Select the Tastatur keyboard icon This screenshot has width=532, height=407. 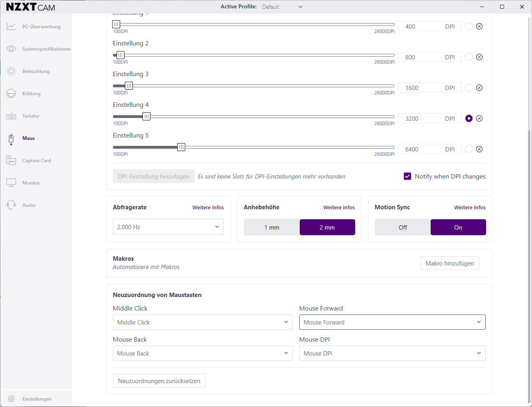pyautogui.click(x=11, y=116)
